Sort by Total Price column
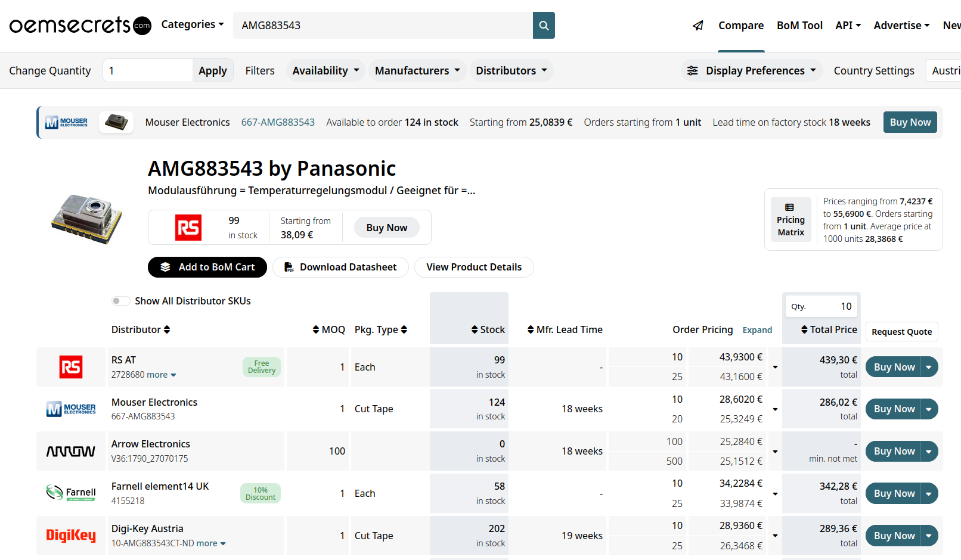This screenshot has width=961, height=560. point(829,329)
